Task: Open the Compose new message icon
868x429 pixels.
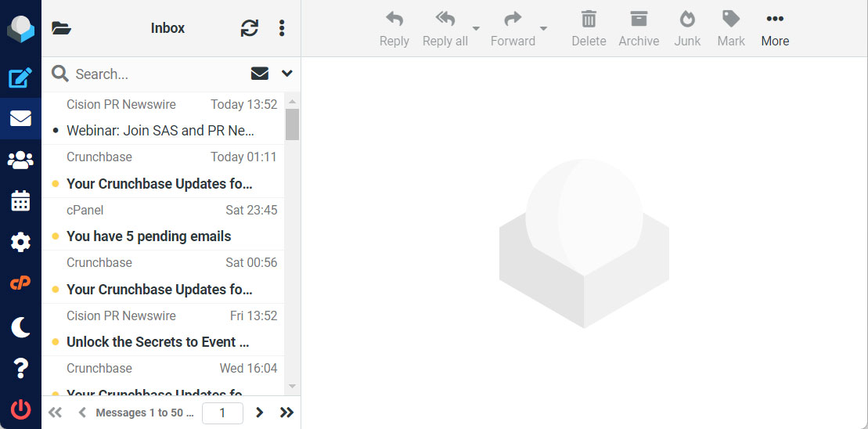Action: point(20,78)
